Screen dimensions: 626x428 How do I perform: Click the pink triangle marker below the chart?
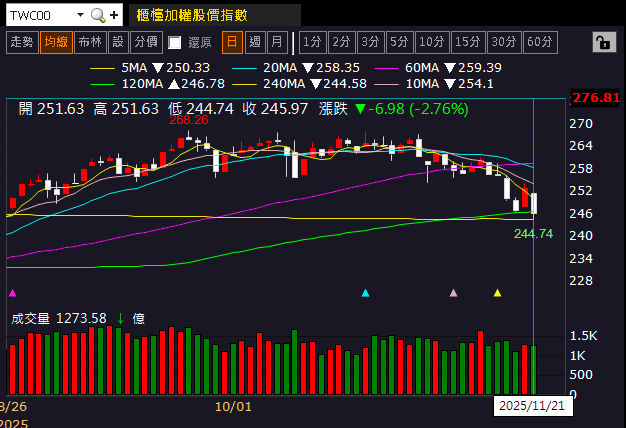454,293
